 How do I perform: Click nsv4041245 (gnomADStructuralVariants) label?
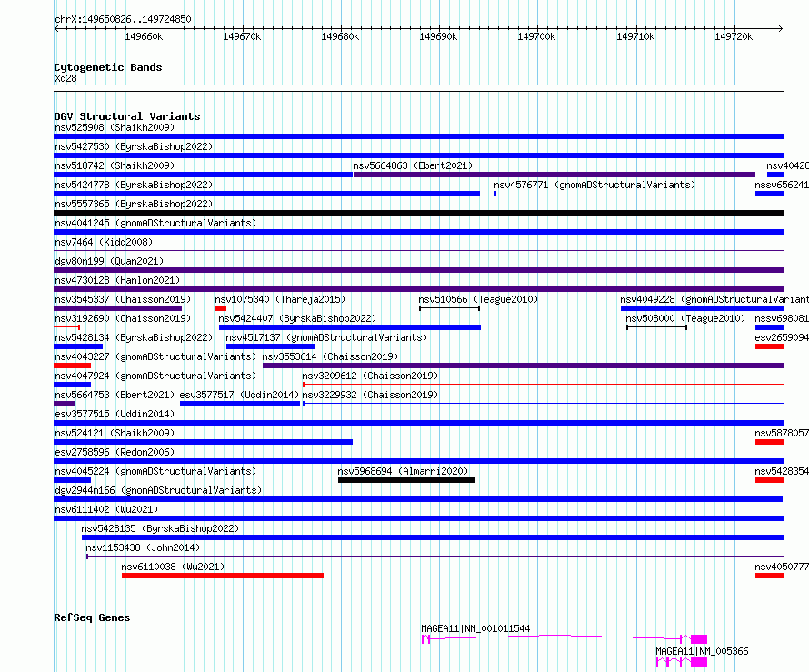[155, 223]
